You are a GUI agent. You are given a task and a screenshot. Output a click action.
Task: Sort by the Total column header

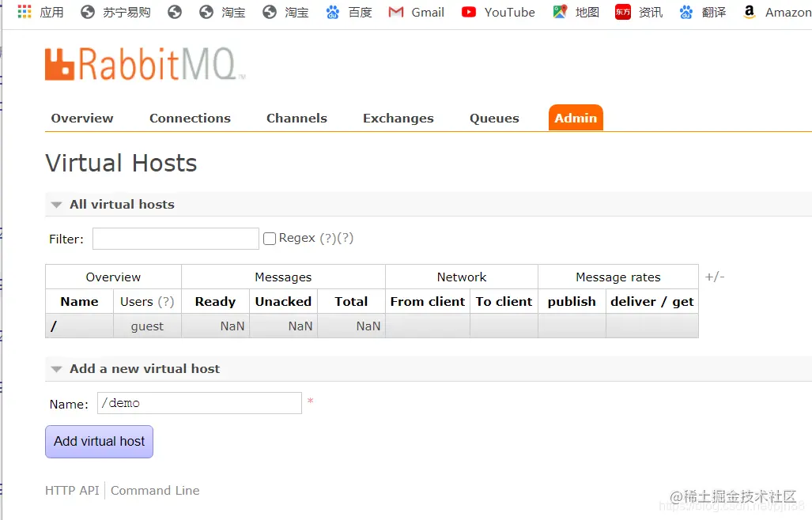(x=351, y=302)
